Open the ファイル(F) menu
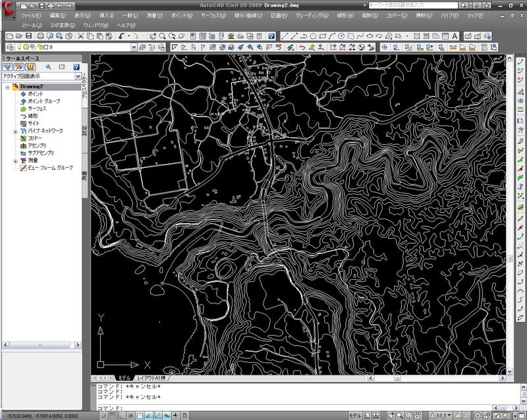 [31, 15]
